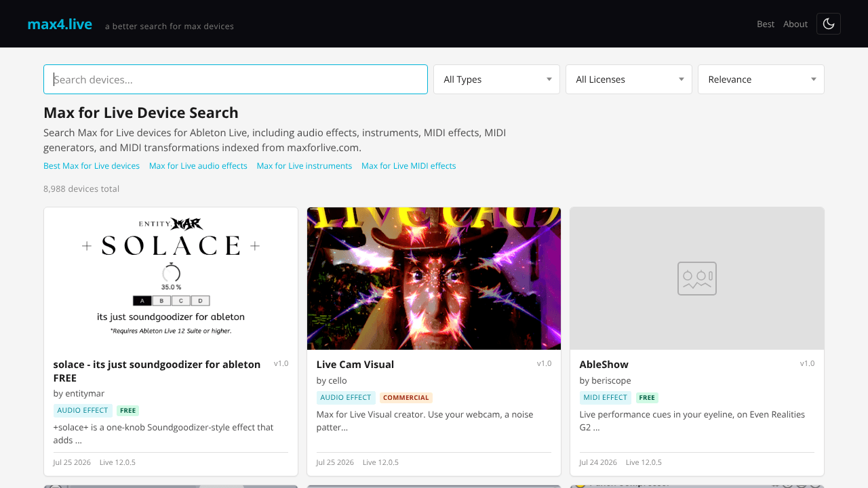Click the 8,988 devices total text
The width and height of the screenshot is (868, 488).
pos(81,189)
